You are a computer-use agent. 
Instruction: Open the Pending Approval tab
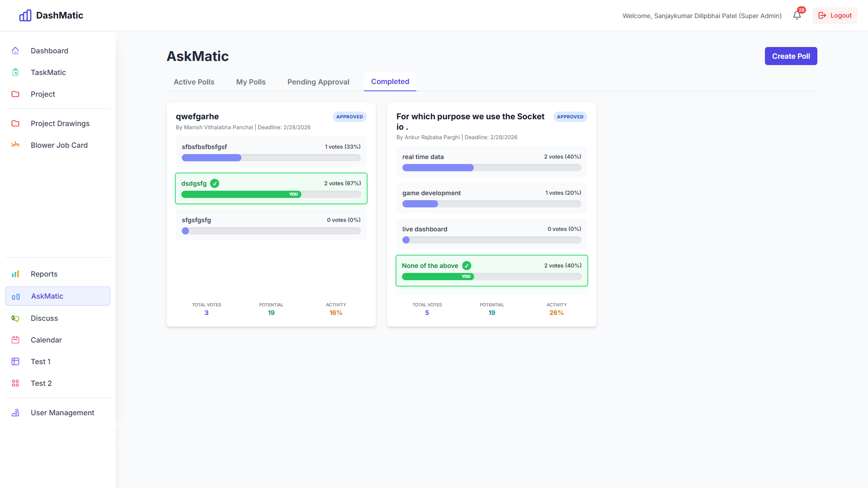click(x=318, y=82)
